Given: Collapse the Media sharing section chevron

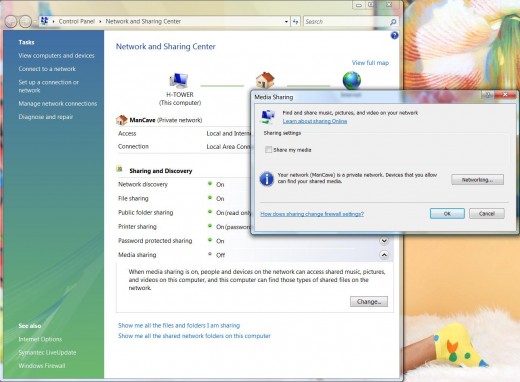Looking at the screenshot, I should pyautogui.click(x=384, y=255).
